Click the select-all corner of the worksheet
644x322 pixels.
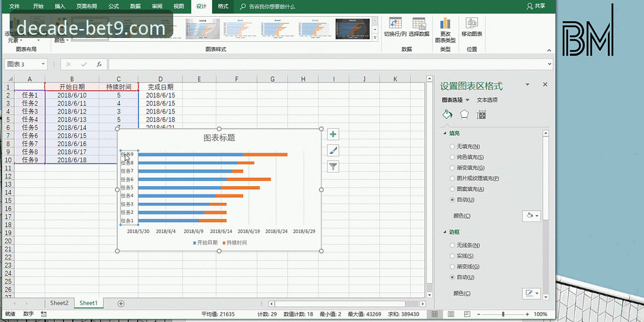tap(8, 79)
